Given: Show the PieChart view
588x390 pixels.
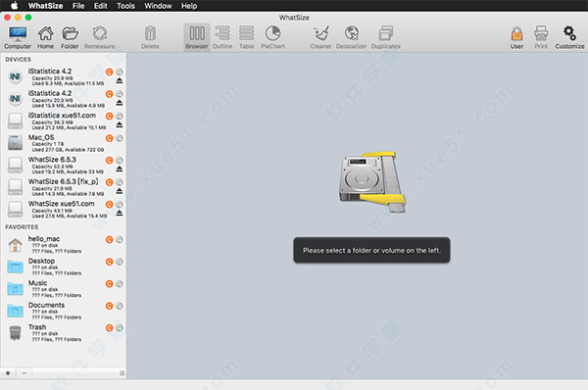Looking at the screenshot, I should click(x=272, y=37).
